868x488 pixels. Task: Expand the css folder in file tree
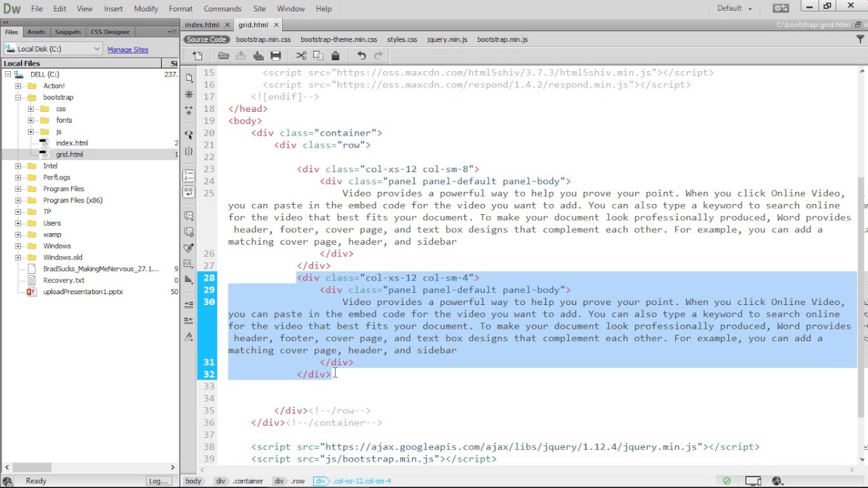[31, 108]
